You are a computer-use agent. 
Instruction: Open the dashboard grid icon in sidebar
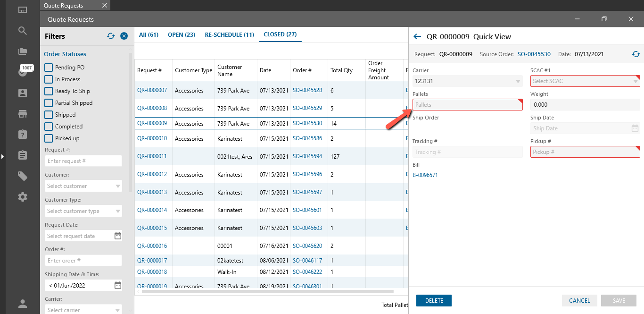click(x=23, y=10)
